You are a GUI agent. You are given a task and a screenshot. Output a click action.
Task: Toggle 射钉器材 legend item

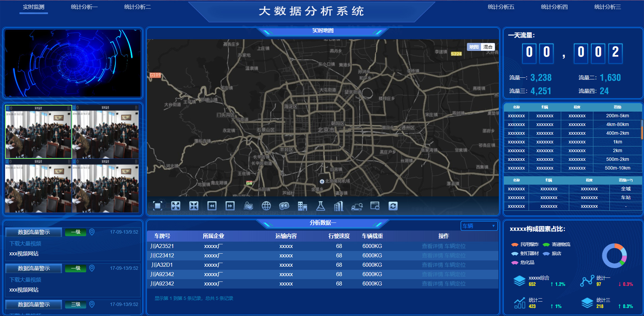525,253
